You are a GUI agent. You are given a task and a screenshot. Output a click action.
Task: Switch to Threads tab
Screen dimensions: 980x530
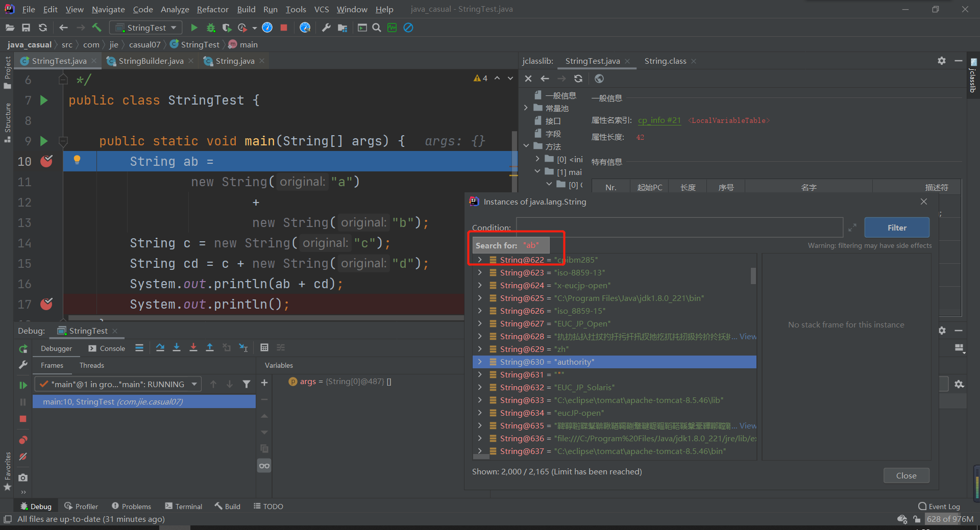(x=91, y=365)
